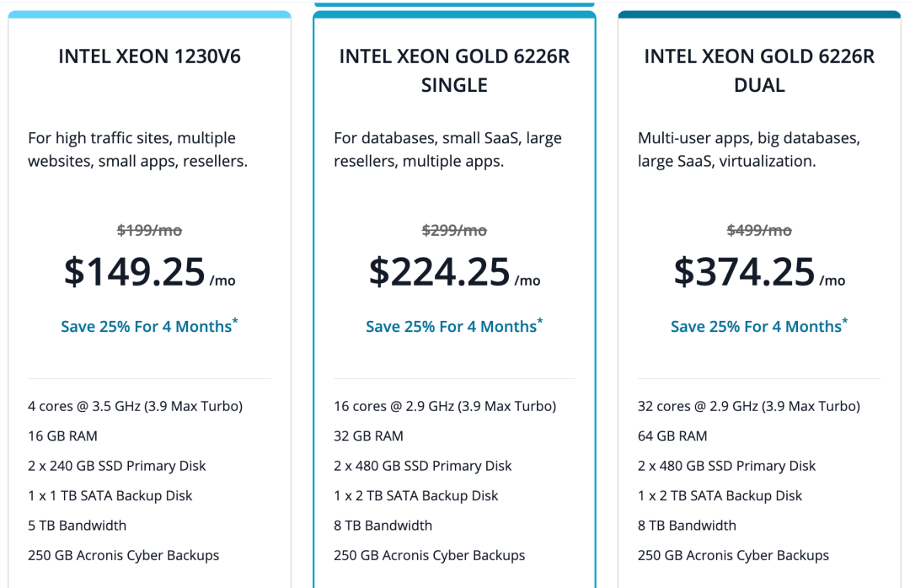This screenshot has height=588, width=910.
Task: Open the first plan's Save 25% For 4 Months offer
Action: [x=149, y=326]
